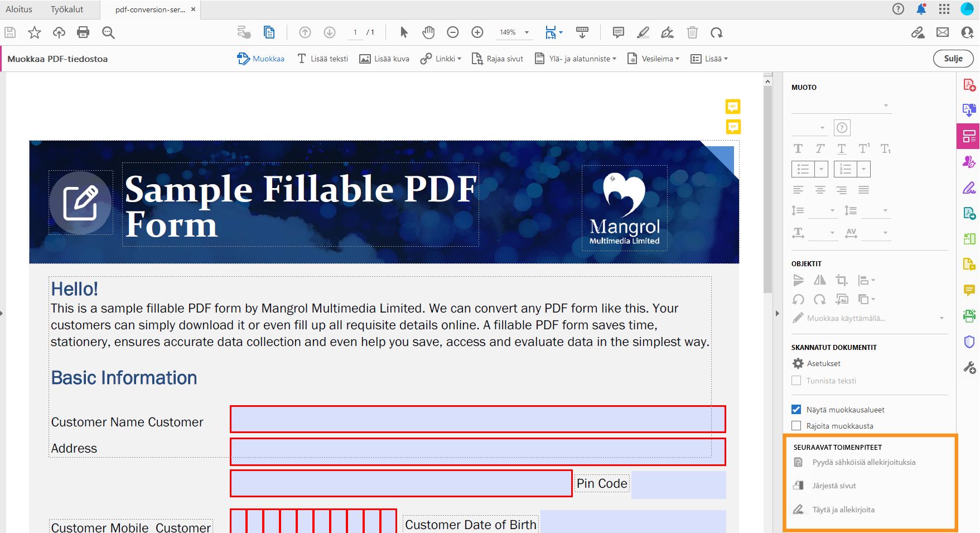Open the find text magnifier
This screenshot has width=980, height=533.
(x=108, y=32)
